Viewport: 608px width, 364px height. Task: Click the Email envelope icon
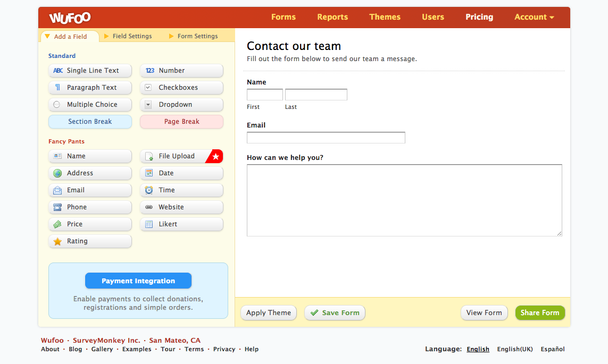[x=57, y=190]
